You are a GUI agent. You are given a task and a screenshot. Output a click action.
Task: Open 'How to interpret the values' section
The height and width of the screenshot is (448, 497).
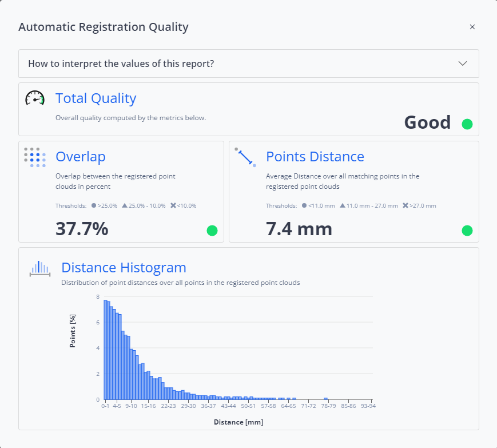[121, 64]
